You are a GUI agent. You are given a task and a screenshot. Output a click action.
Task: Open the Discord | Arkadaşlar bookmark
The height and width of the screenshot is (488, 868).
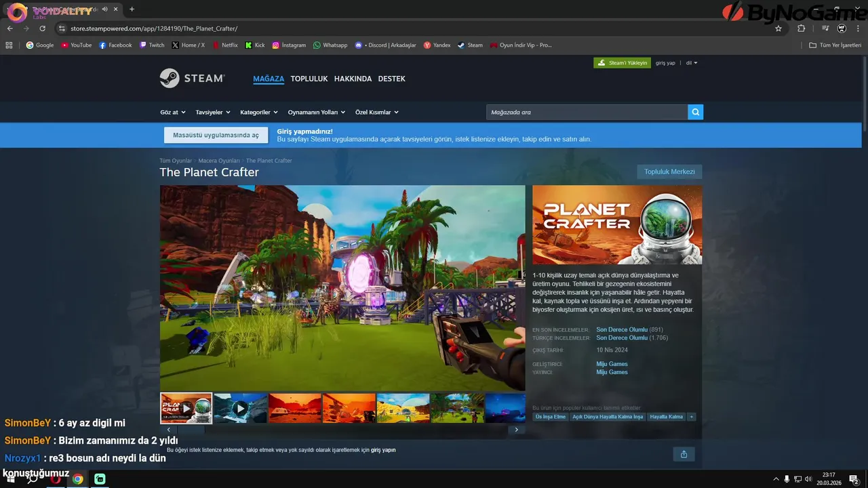coord(386,45)
